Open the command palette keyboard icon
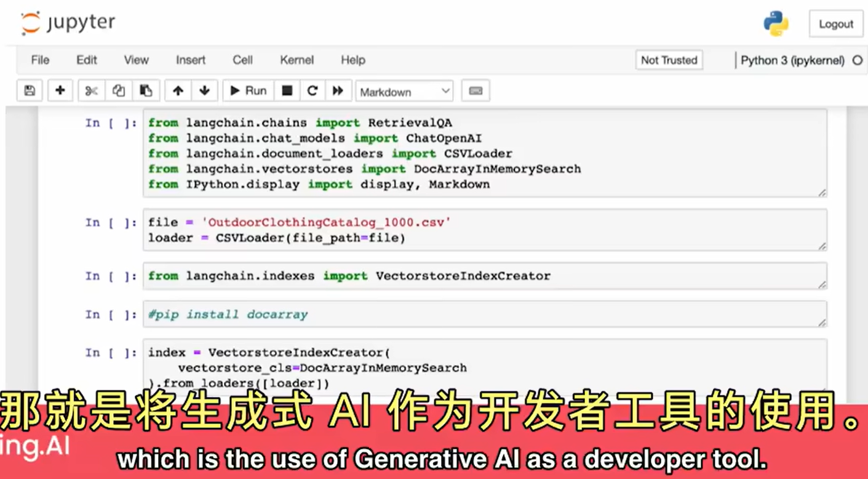 [x=476, y=91]
